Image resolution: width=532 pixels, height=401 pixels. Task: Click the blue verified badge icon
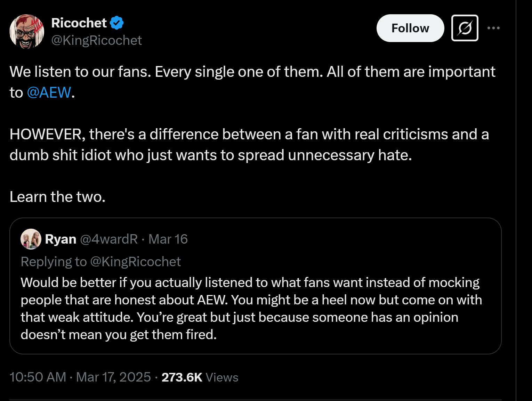[x=117, y=23]
